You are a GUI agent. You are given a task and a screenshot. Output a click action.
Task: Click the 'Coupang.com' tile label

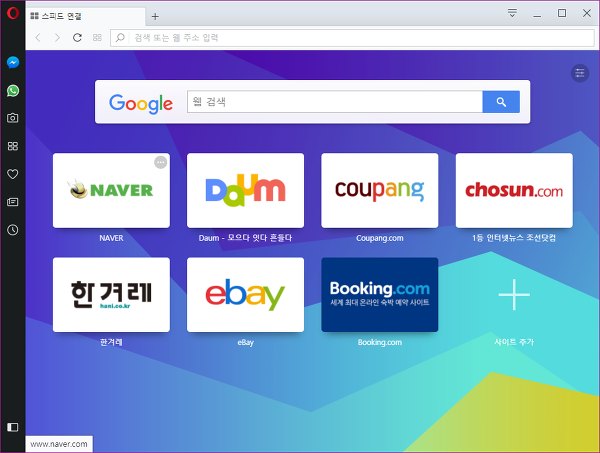pos(380,238)
